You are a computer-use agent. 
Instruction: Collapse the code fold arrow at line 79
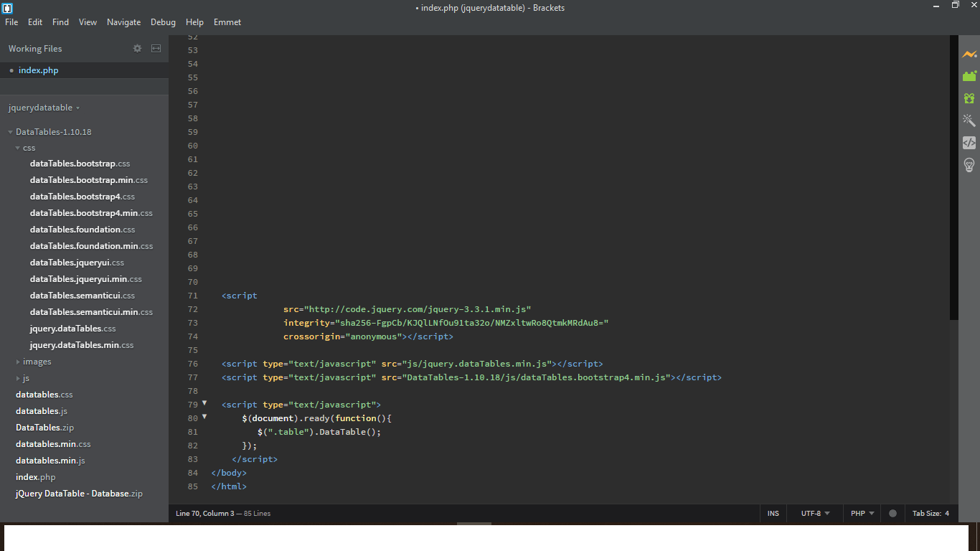(204, 403)
